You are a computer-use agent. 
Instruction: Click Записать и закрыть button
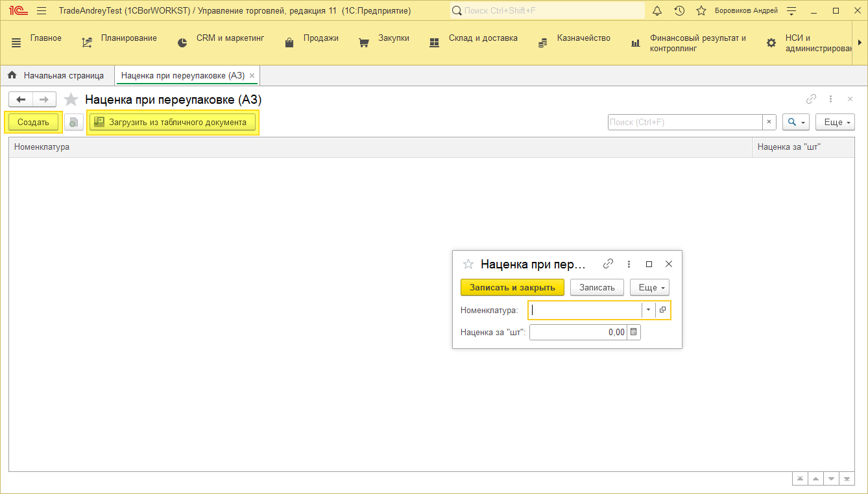tap(512, 287)
